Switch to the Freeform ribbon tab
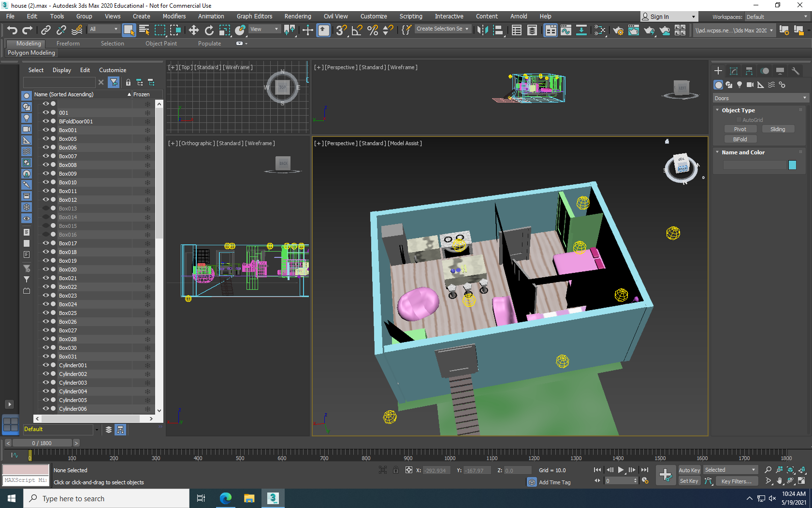This screenshot has width=812, height=508. click(68, 43)
